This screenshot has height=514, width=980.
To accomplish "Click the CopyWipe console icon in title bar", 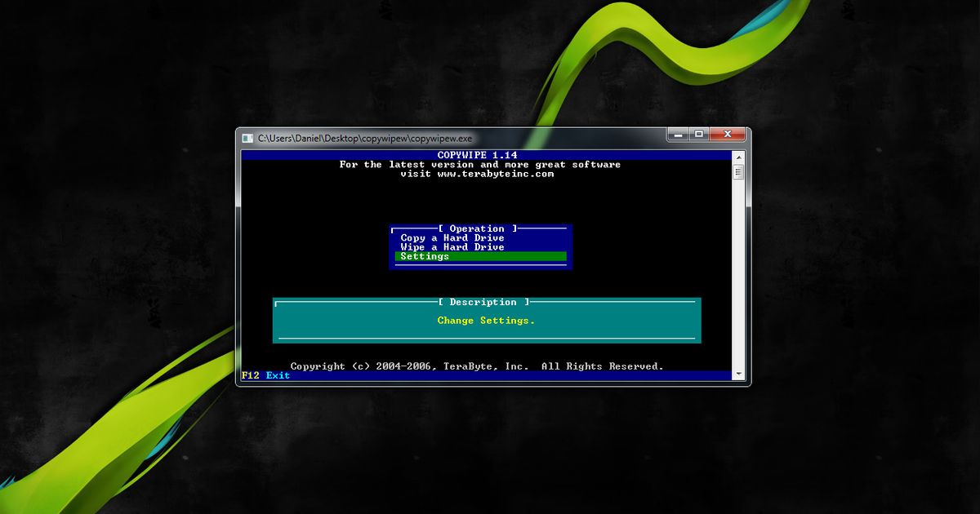I will coord(247,138).
